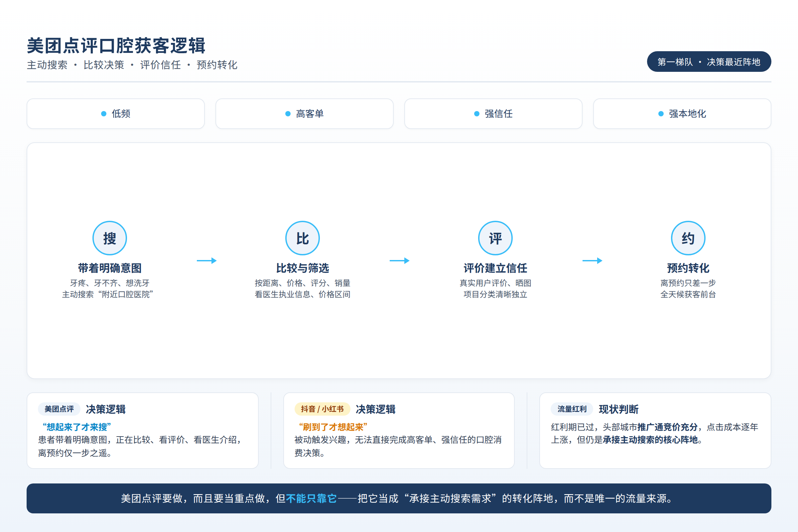Click the 比 circle icon
Image resolution: width=798 pixels, height=532 pixels.
click(302, 238)
